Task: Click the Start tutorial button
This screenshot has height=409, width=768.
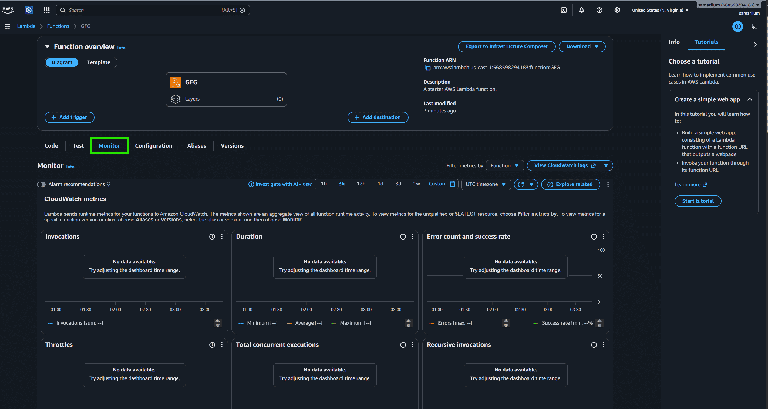Action: coord(698,201)
